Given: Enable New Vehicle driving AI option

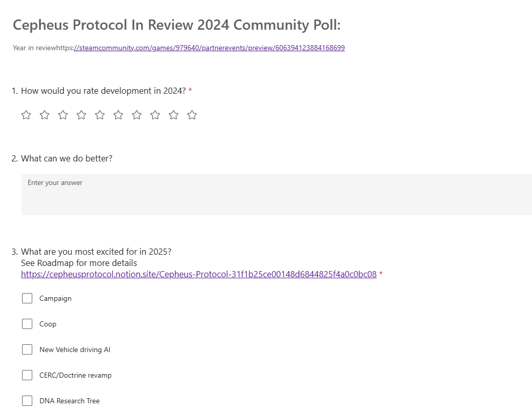Looking at the screenshot, I should click(27, 349).
